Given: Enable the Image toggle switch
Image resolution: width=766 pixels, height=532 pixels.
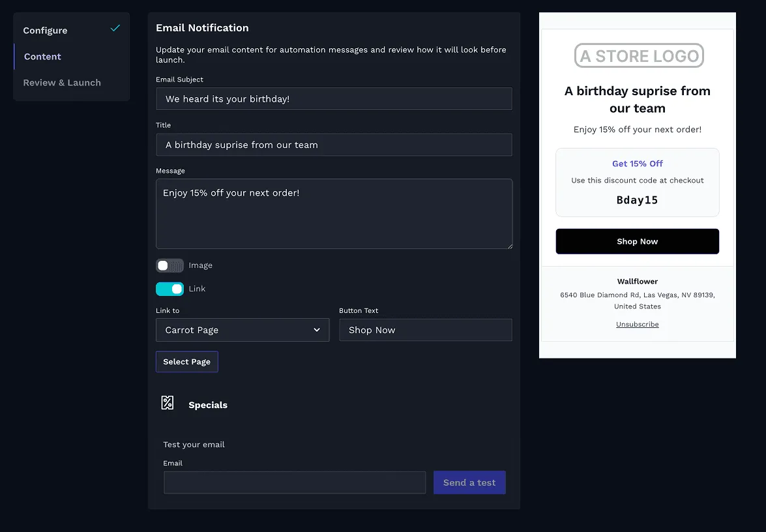Looking at the screenshot, I should click(x=169, y=265).
